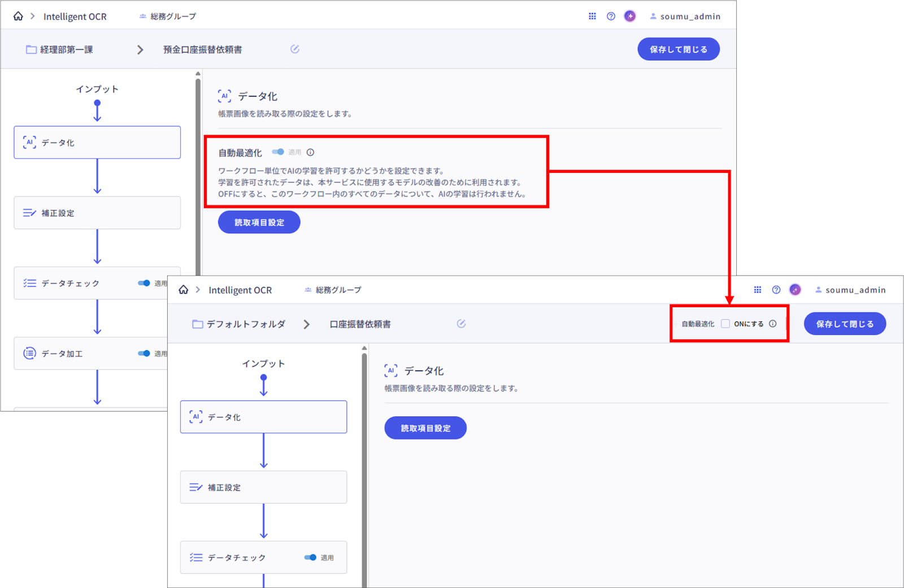
Task: Expand breadcrumb chevron after デフォルトフォルダ
Action: [306, 324]
